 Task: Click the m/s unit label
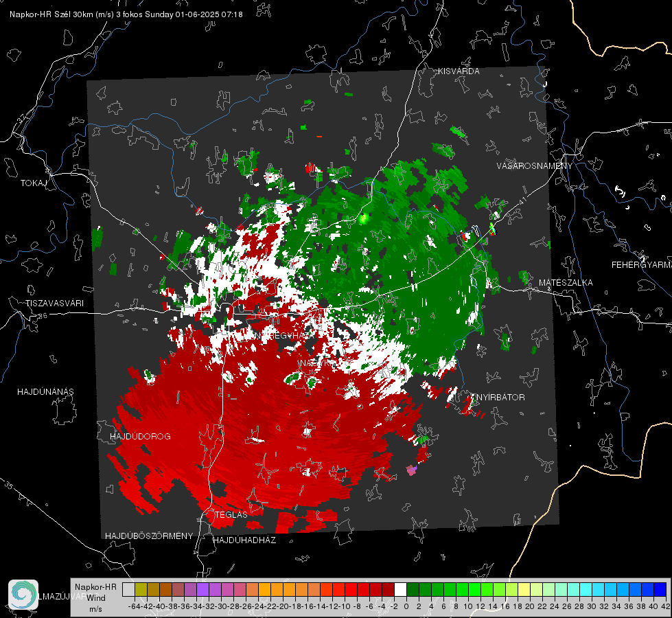[x=95, y=609]
